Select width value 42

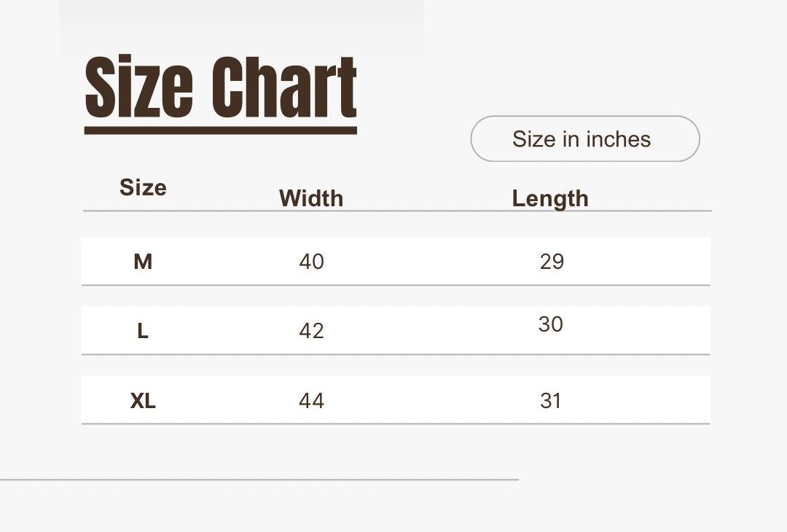pos(311,331)
